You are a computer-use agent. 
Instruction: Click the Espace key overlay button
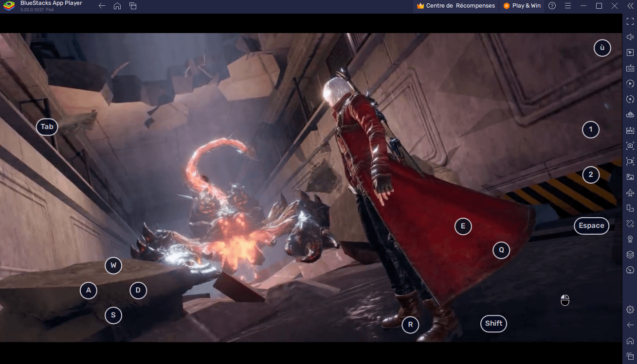coord(592,225)
